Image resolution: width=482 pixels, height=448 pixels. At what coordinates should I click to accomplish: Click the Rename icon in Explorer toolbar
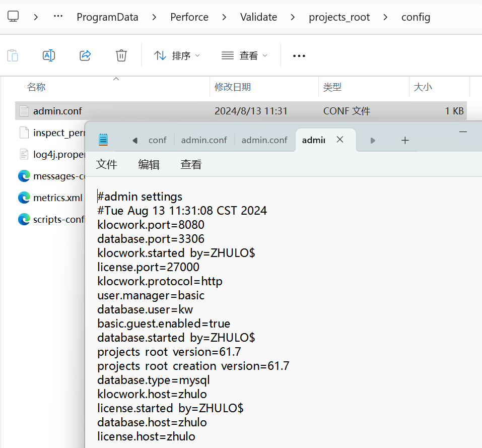(49, 55)
